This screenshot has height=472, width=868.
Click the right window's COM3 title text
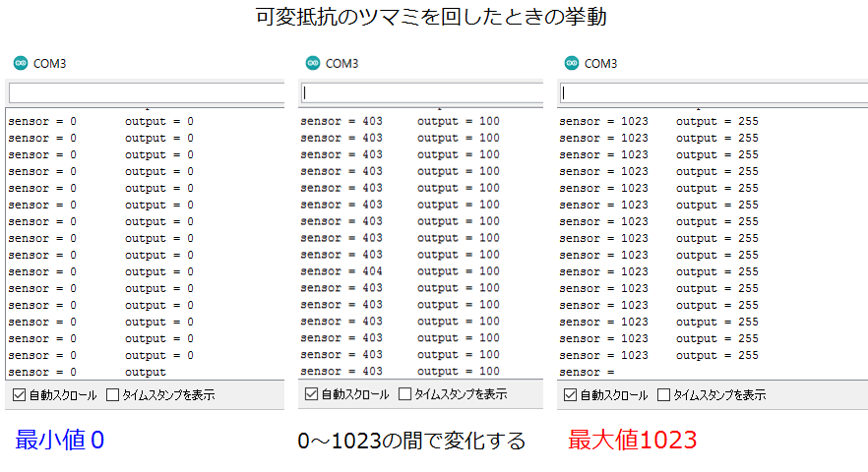point(600,64)
